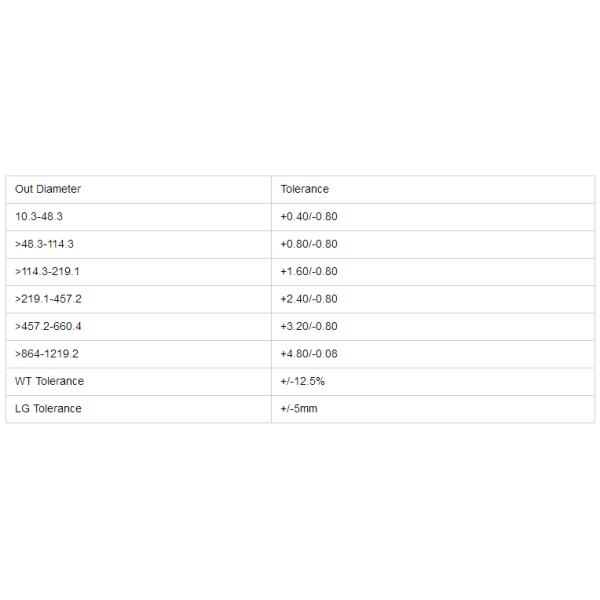Select the +/-5mm value cell
The image size is (600, 600).
click(x=299, y=408)
